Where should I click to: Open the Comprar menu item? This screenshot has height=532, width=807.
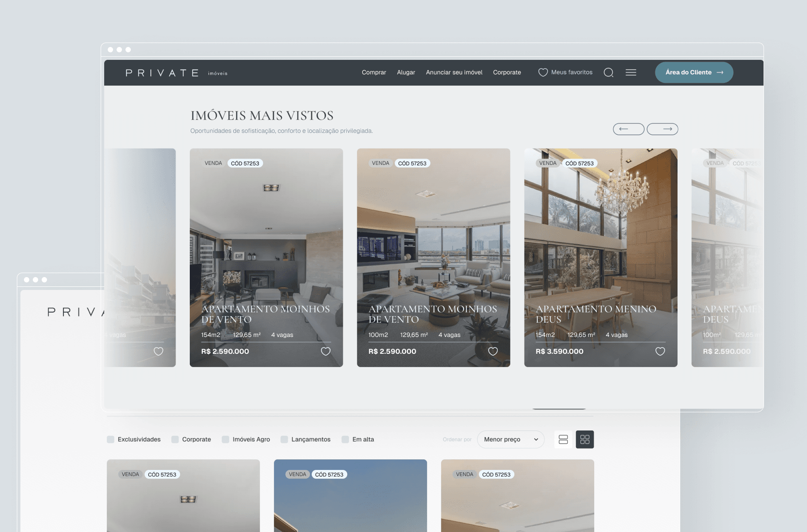(x=374, y=72)
